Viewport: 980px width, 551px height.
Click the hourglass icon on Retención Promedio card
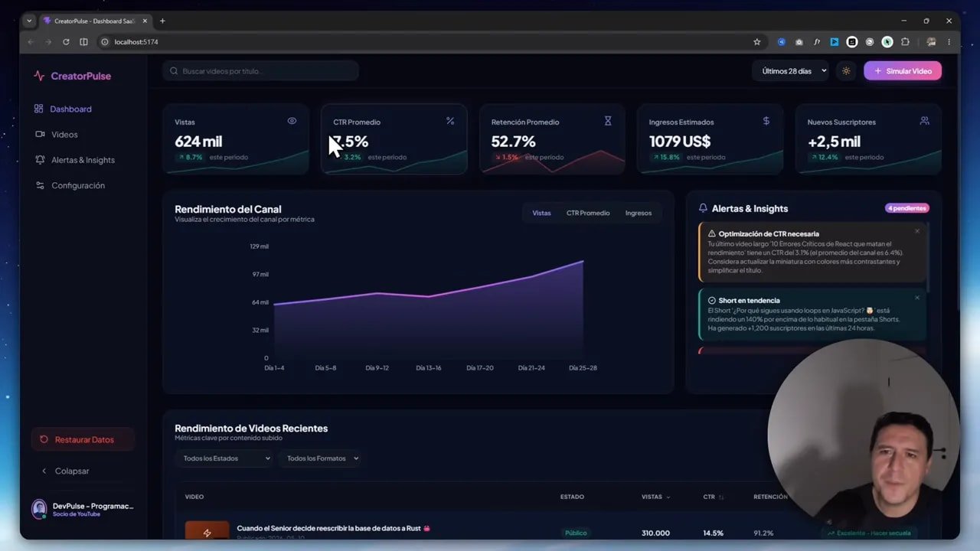(608, 121)
